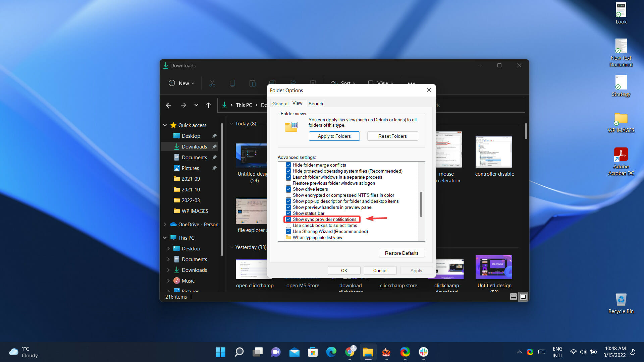Open Microsoft Store from the taskbar

(x=313, y=352)
